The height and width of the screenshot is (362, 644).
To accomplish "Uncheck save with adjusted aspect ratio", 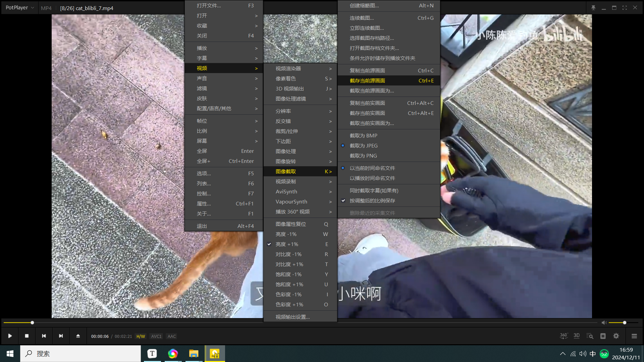I will click(x=372, y=200).
